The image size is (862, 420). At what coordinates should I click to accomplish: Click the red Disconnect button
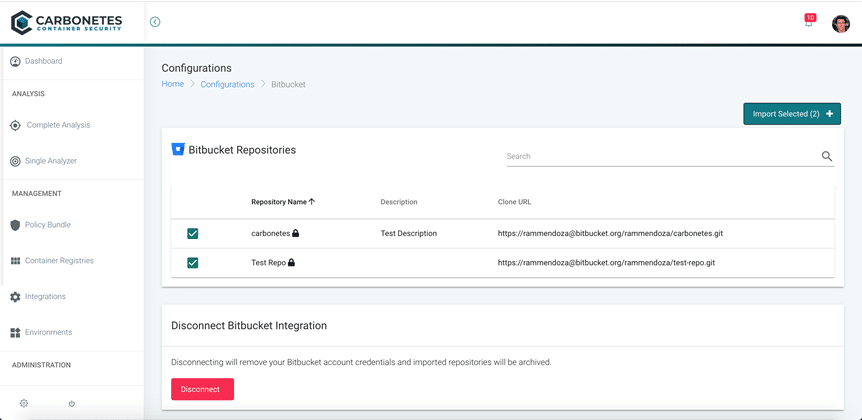pyautogui.click(x=202, y=389)
